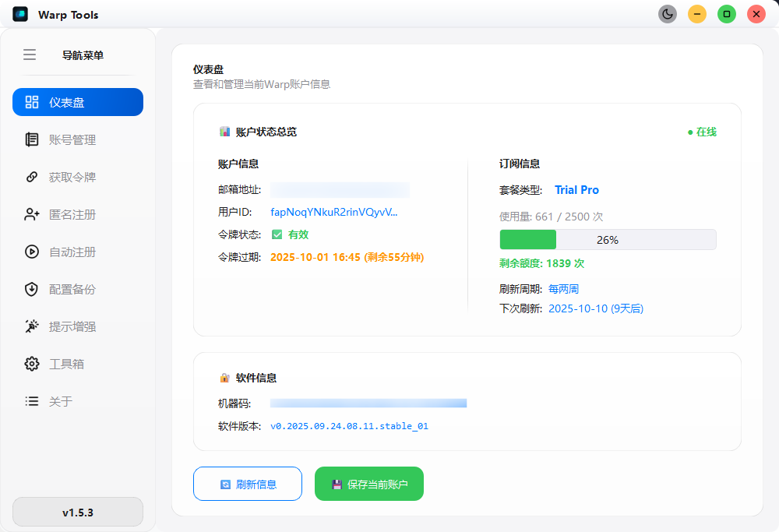Click the 自动注册 play-circle icon
Image resolution: width=779 pixels, height=532 pixels.
coord(32,252)
